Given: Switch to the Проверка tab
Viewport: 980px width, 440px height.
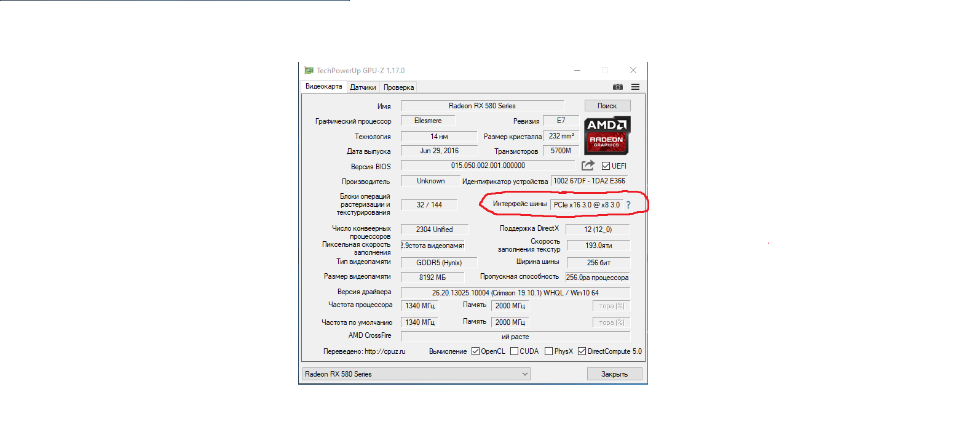Looking at the screenshot, I should pyautogui.click(x=398, y=87).
